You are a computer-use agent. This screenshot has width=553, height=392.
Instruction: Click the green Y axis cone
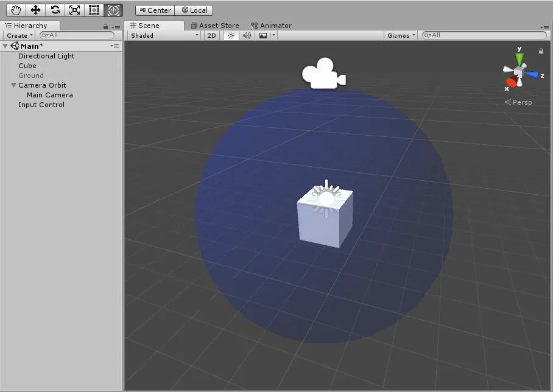pos(519,59)
